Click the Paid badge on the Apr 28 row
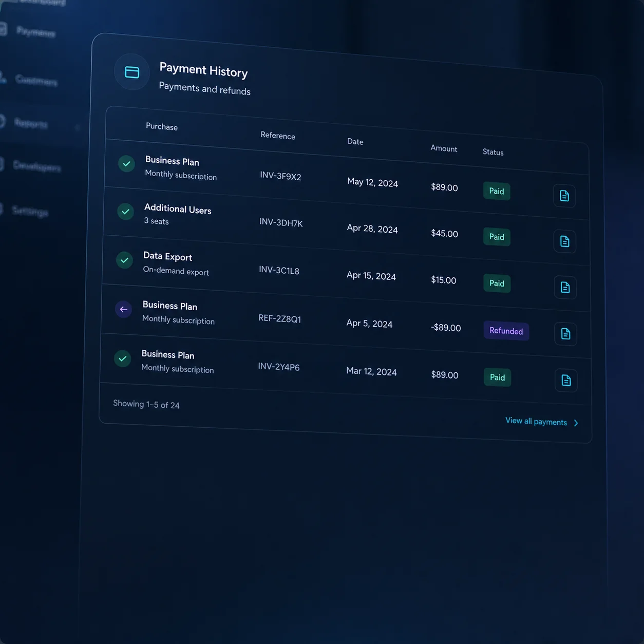 click(x=497, y=237)
